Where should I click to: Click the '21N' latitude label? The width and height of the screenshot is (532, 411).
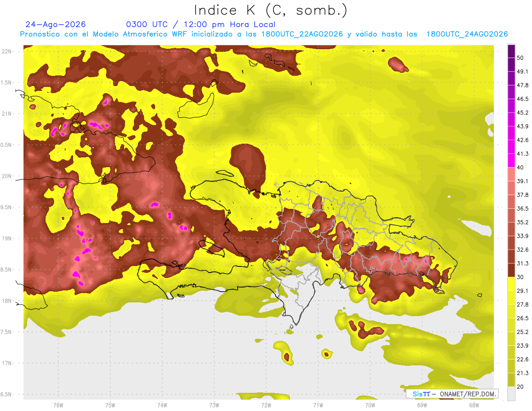pyautogui.click(x=7, y=114)
